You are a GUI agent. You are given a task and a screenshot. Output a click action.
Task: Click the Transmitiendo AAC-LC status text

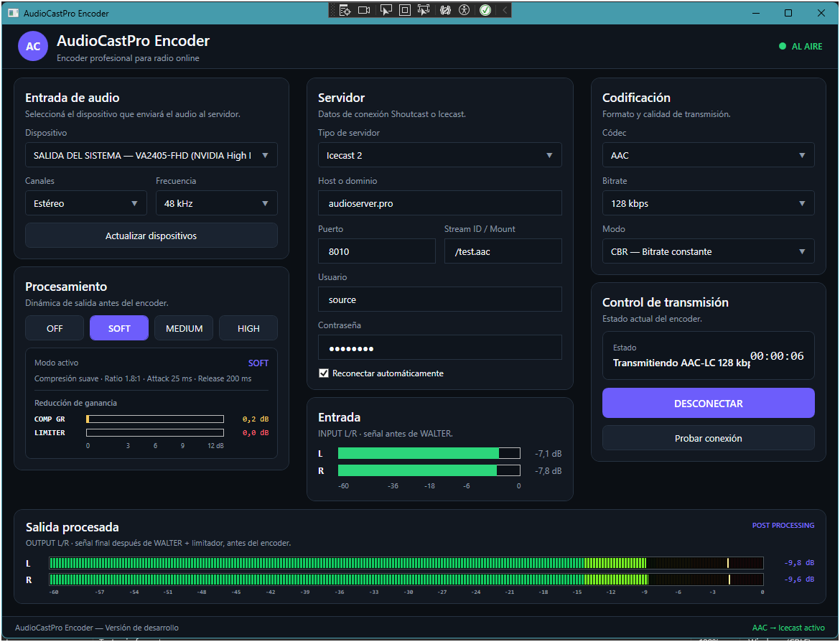coord(681,363)
